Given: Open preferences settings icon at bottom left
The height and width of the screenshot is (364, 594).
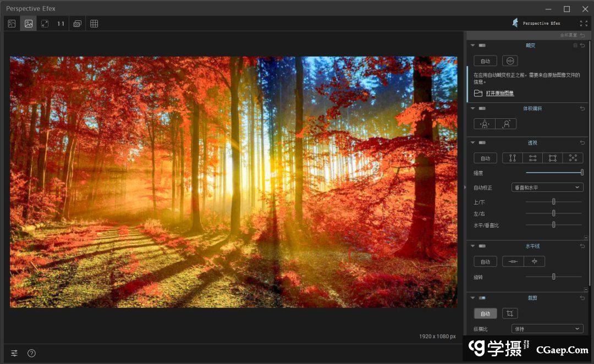Looking at the screenshot, I should pos(14,353).
